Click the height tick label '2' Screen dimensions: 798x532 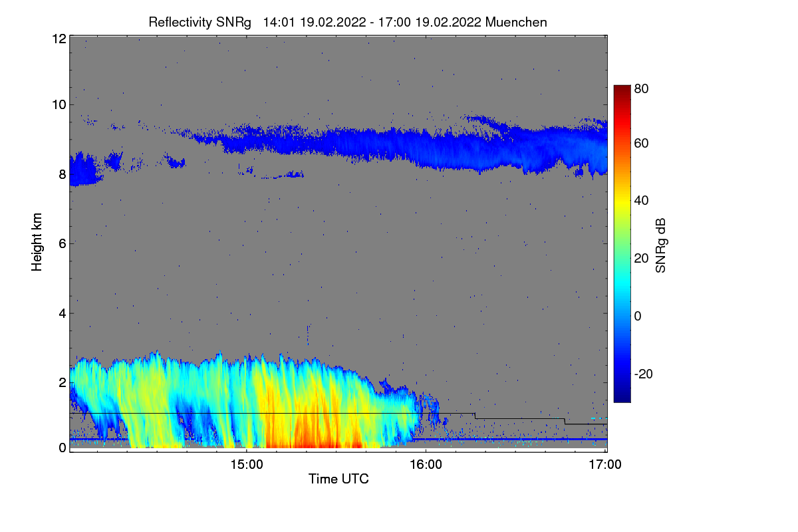point(62,382)
